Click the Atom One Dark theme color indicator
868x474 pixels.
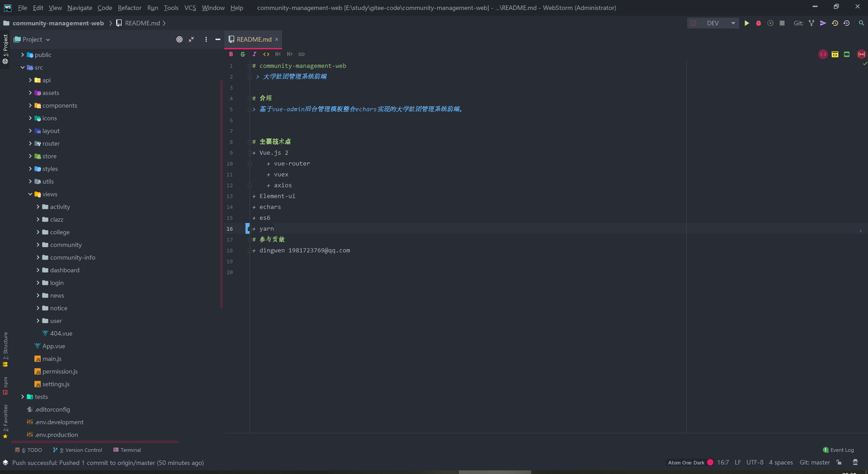click(710, 462)
